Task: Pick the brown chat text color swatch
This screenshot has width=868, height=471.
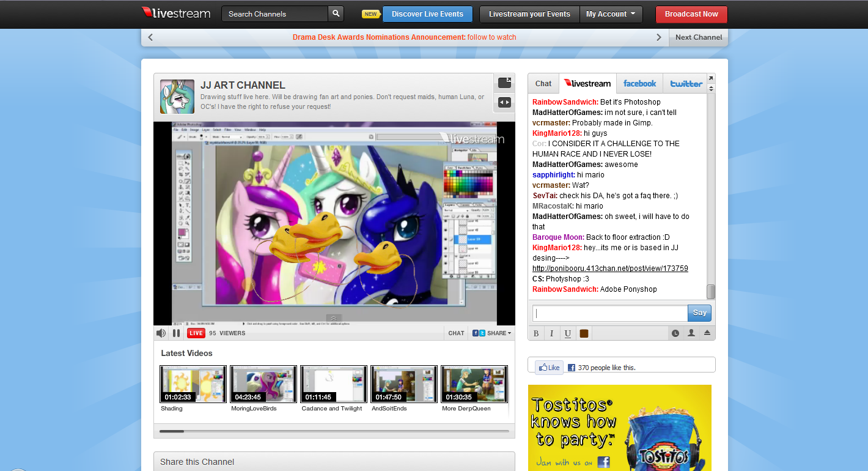Action: click(584, 333)
